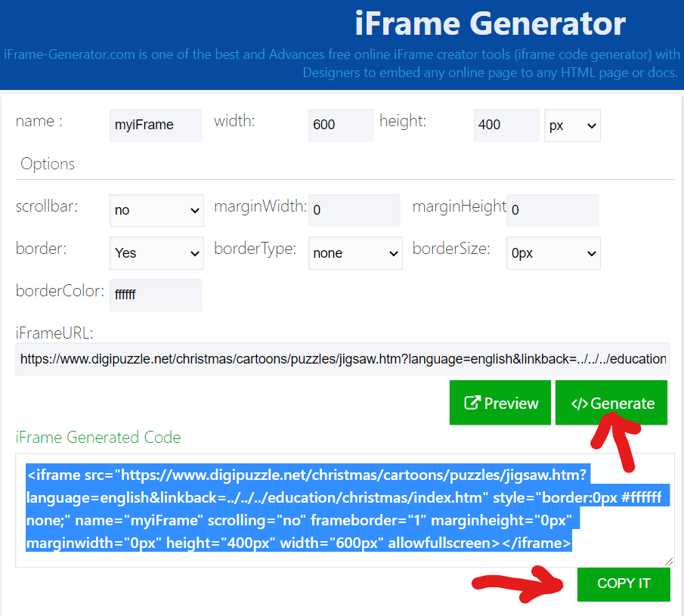Click the code brackets icon on Generate

tap(579, 403)
